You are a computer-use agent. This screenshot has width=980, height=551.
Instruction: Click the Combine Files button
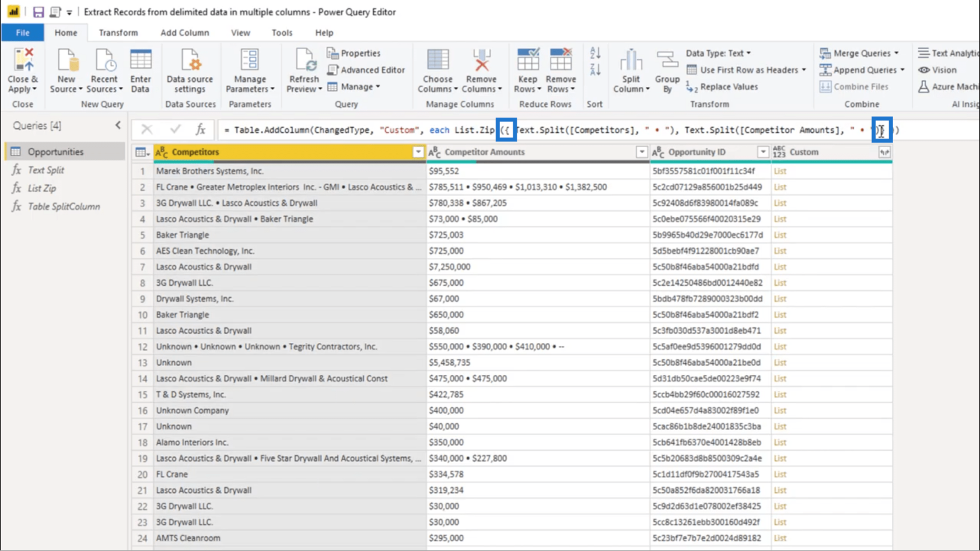tap(854, 87)
